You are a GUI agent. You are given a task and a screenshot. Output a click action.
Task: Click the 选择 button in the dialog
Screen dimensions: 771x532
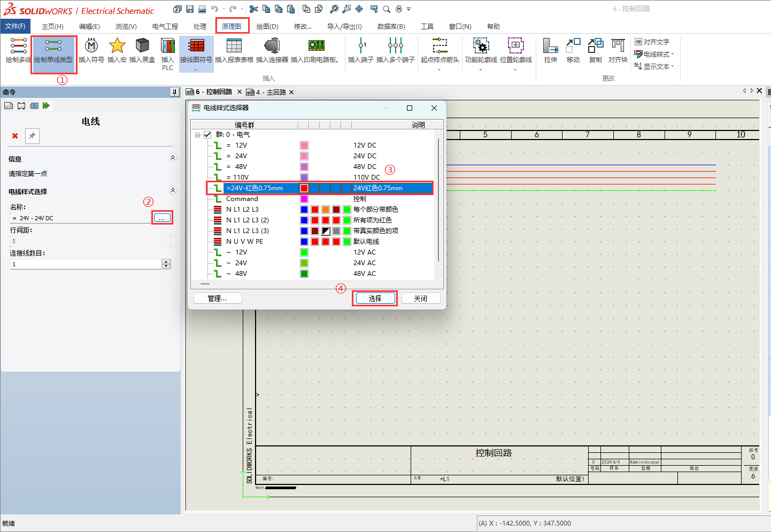pyautogui.click(x=375, y=298)
